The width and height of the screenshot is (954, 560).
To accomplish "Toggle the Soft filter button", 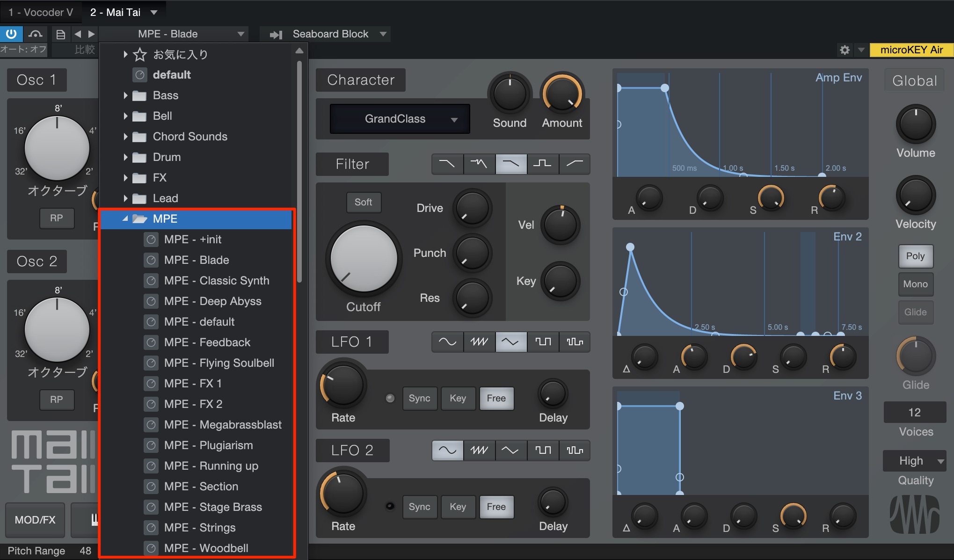I will (363, 202).
